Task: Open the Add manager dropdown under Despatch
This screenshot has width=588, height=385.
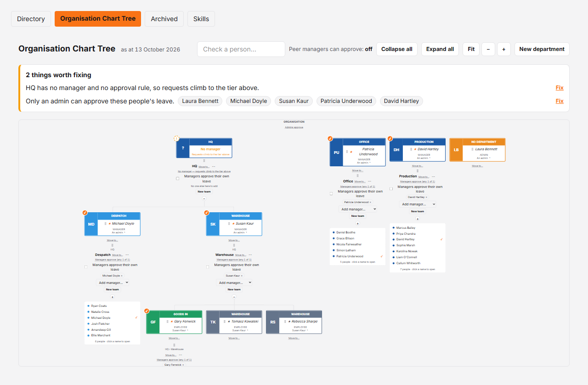Action: (113, 283)
